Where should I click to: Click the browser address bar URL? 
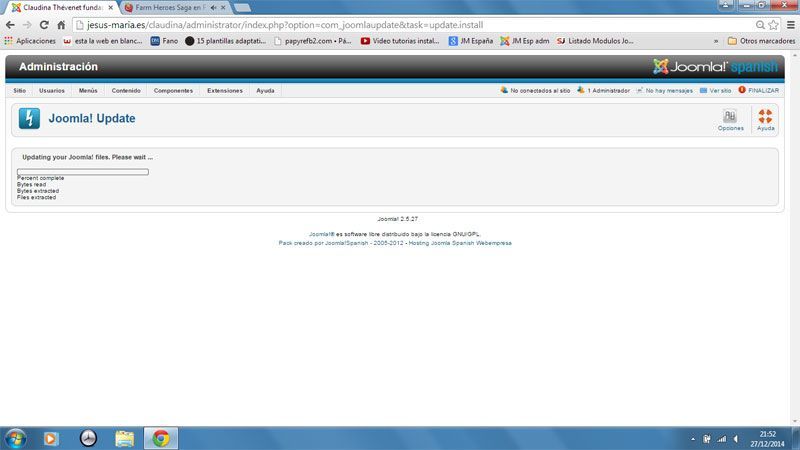click(x=285, y=24)
